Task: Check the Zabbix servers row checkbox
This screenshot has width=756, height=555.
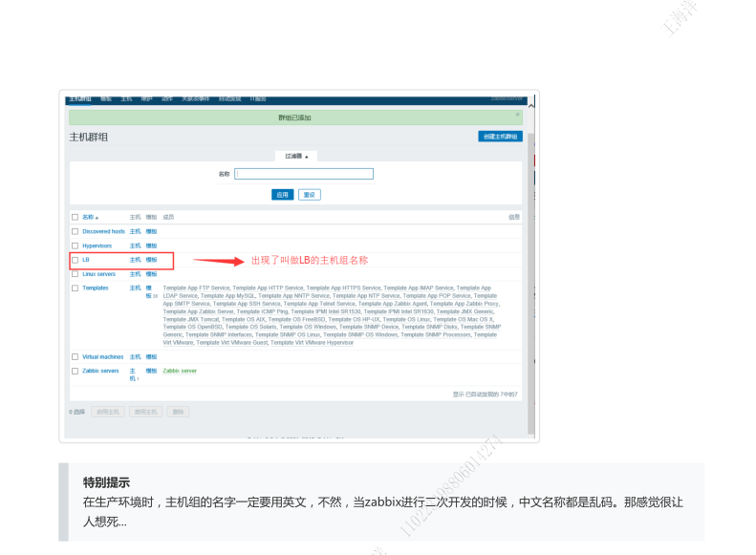Action: pyautogui.click(x=75, y=372)
